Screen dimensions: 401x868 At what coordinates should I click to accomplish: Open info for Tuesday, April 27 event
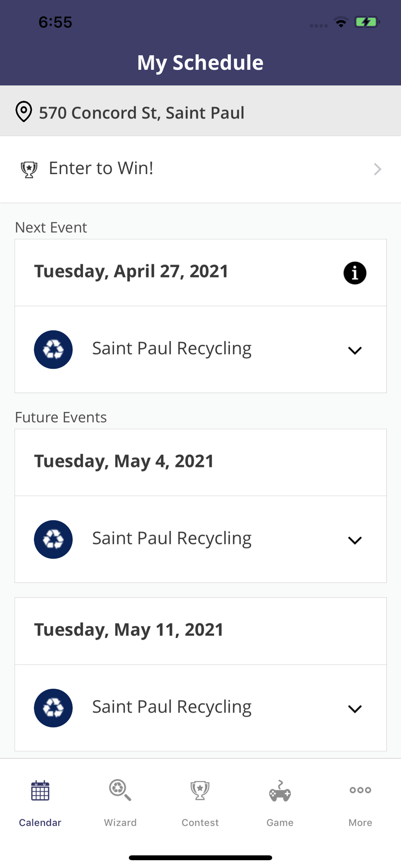click(x=355, y=273)
